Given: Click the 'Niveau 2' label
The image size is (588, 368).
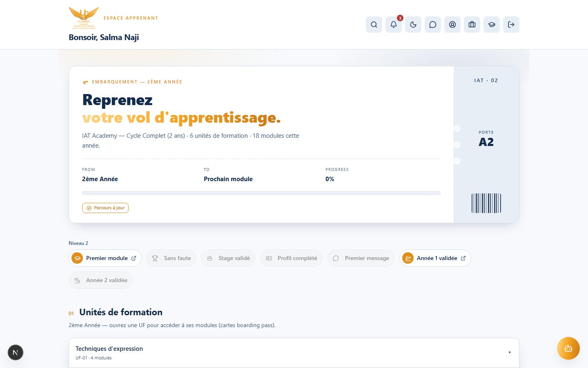Looking at the screenshot, I should pyautogui.click(x=78, y=243).
